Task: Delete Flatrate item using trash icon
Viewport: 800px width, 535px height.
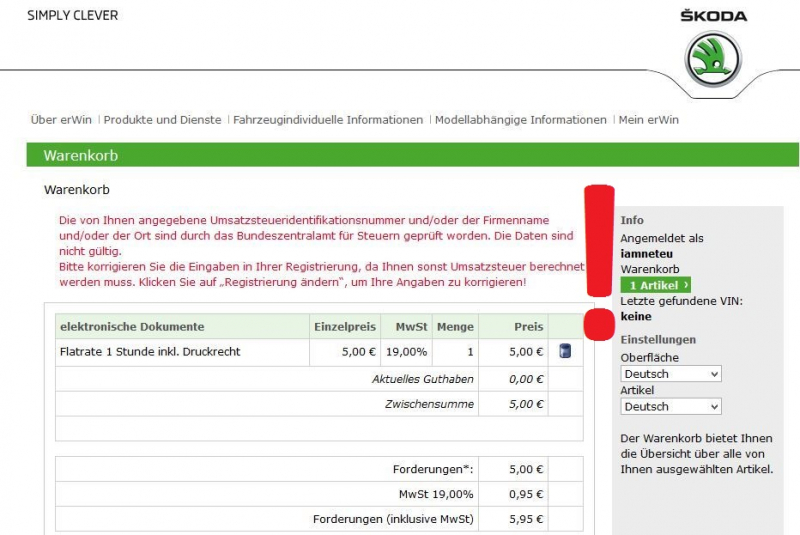Action: pos(565,352)
